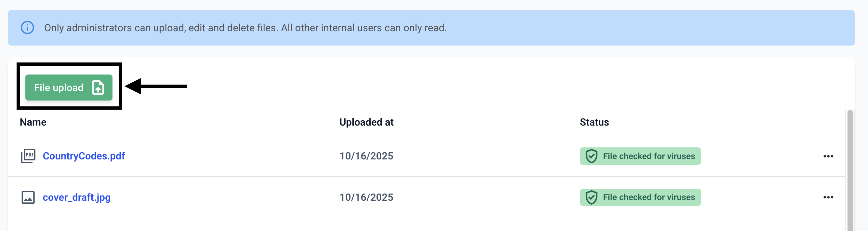Click the Name column header
This screenshot has width=868, height=231.
point(33,122)
